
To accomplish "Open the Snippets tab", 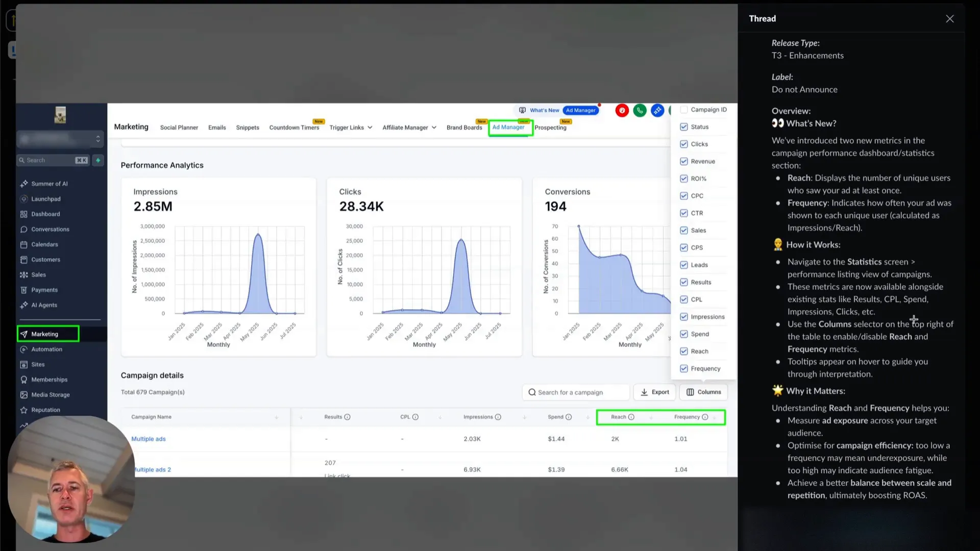I will click(248, 128).
